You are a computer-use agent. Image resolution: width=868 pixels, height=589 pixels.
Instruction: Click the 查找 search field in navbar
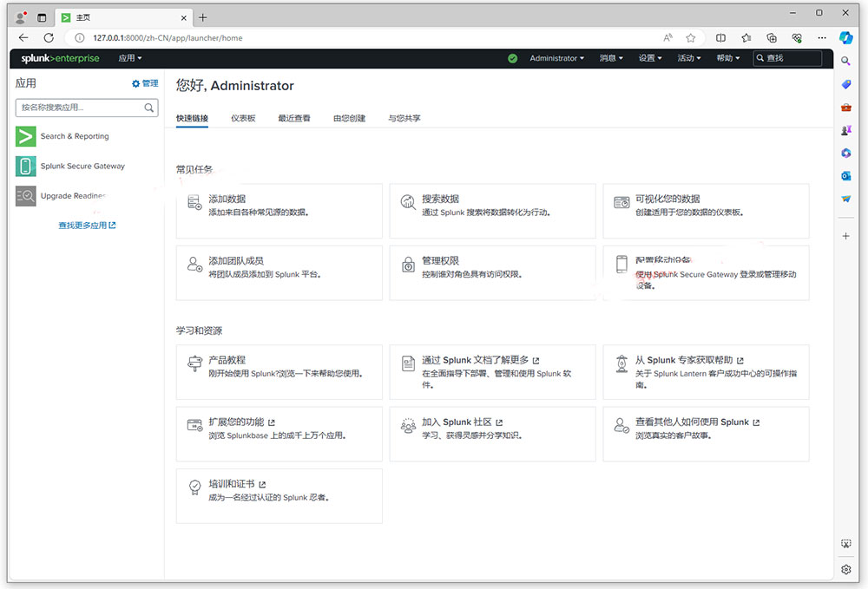click(787, 58)
